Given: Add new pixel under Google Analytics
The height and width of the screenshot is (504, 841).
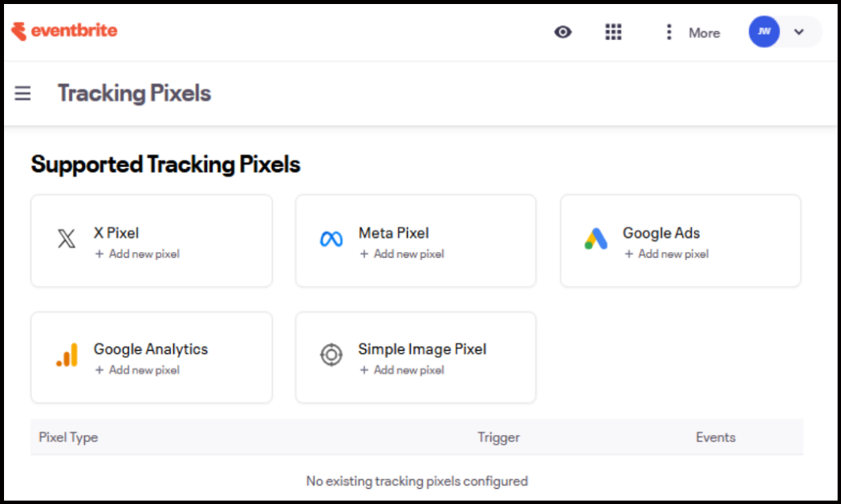Looking at the screenshot, I should pos(137,371).
